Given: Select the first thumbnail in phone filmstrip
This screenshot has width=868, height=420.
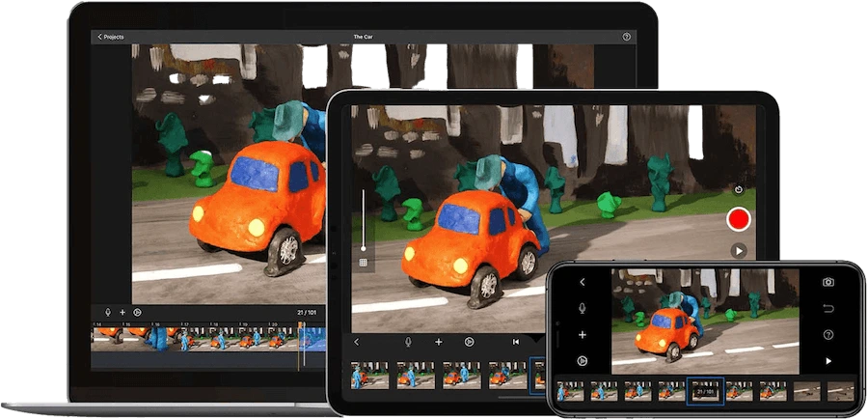Looking at the screenshot, I should [570, 391].
